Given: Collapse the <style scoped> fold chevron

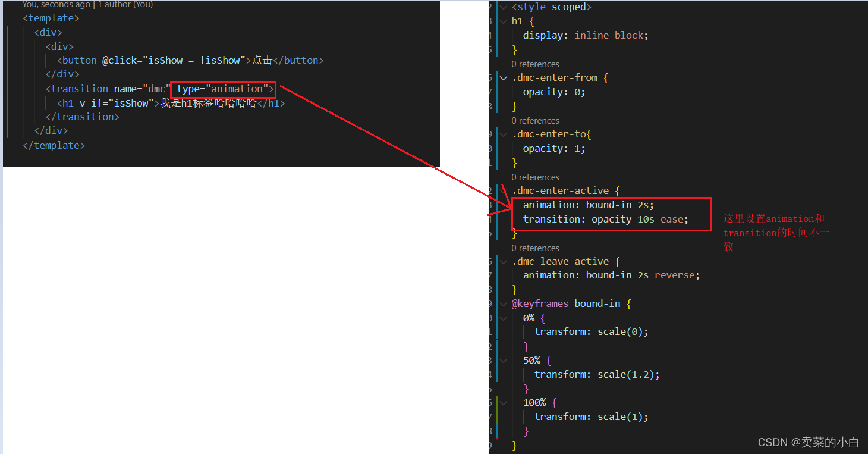Looking at the screenshot, I should tap(504, 7).
